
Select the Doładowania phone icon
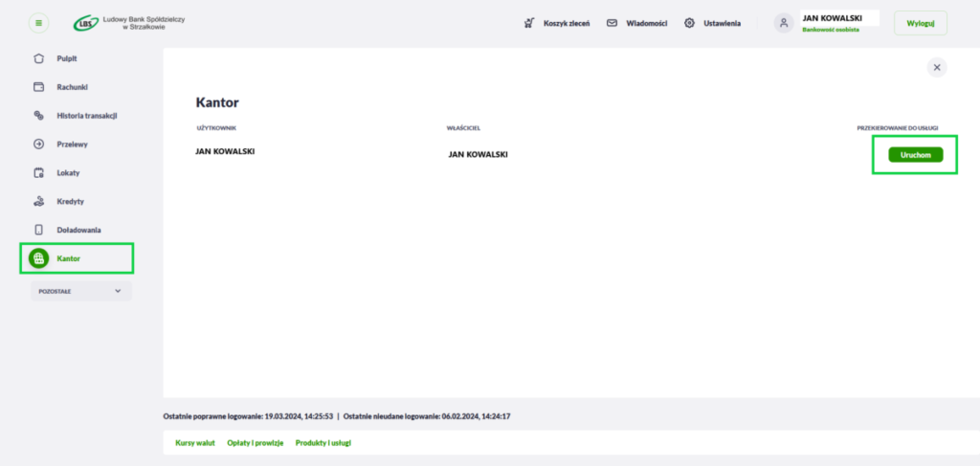(x=38, y=230)
